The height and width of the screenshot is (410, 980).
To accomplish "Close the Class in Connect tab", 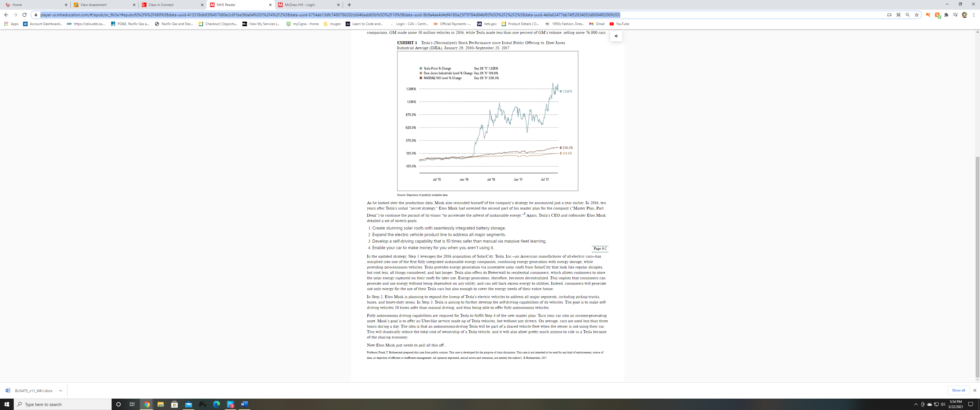I will 202,5.
